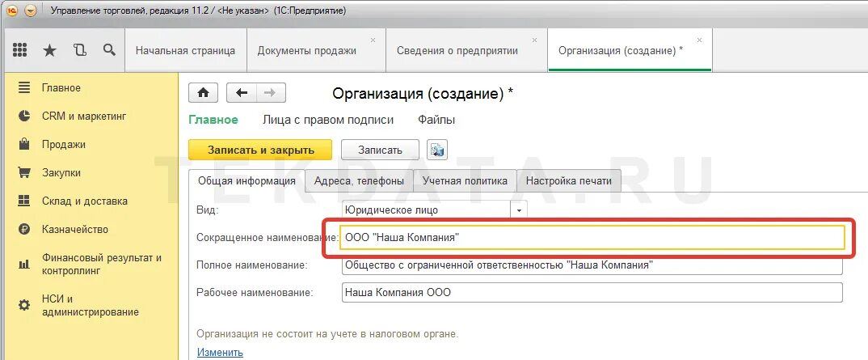This screenshot has height=360, width=868.
Task: Open the title bar main menu dropdown arrow
Action: click(x=30, y=11)
